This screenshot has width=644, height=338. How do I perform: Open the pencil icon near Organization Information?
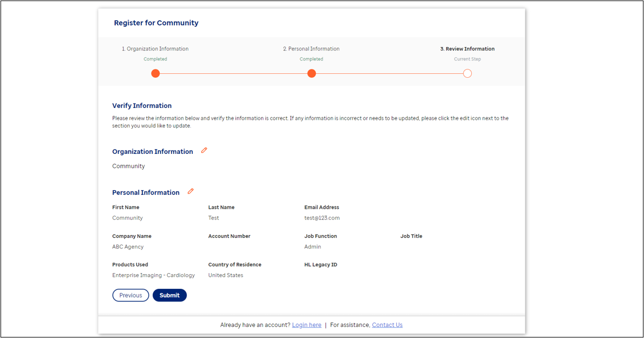(204, 150)
